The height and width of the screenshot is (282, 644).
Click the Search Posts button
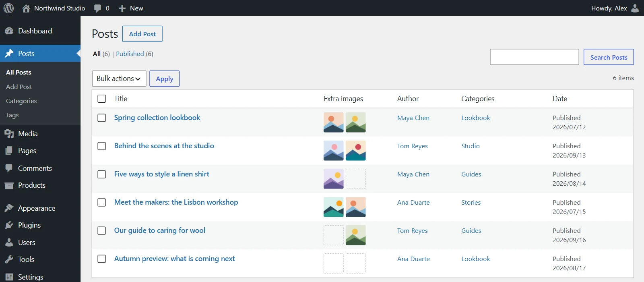pos(609,57)
